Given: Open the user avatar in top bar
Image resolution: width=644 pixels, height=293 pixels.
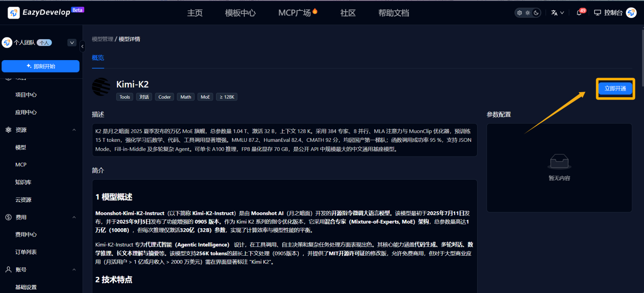Looking at the screenshot, I should coord(631,13).
